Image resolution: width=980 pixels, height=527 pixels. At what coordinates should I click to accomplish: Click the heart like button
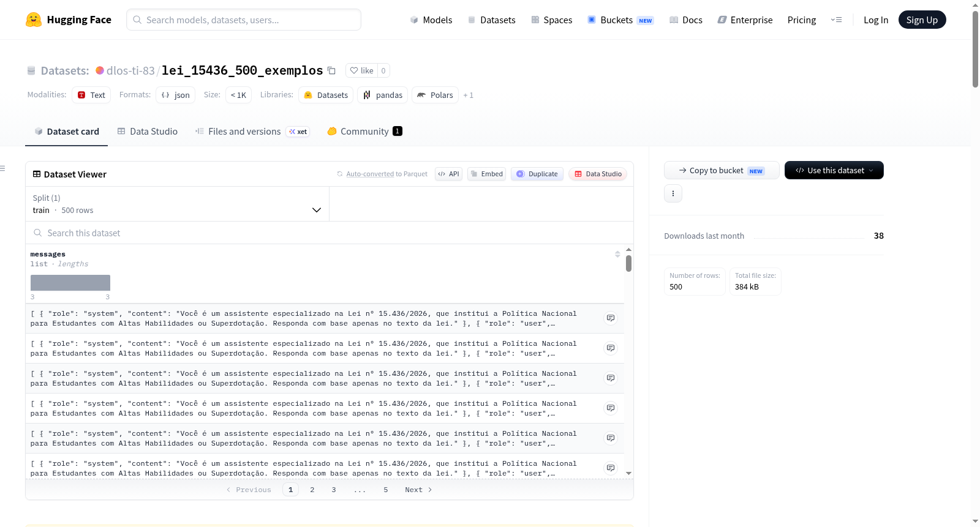361,70
